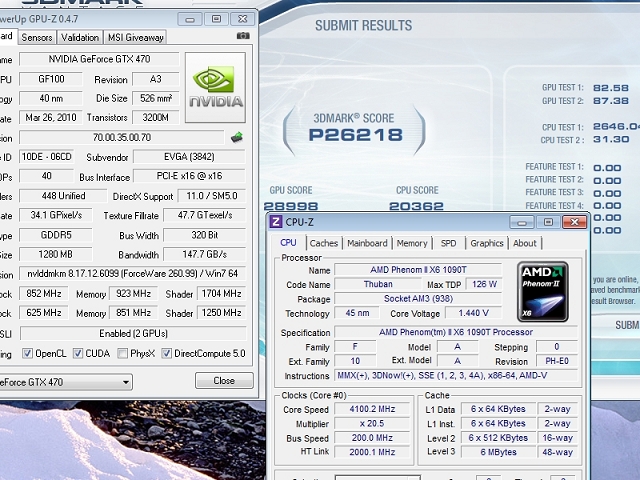Click the GPU Test 1 value 82.58

coord(611,88)
